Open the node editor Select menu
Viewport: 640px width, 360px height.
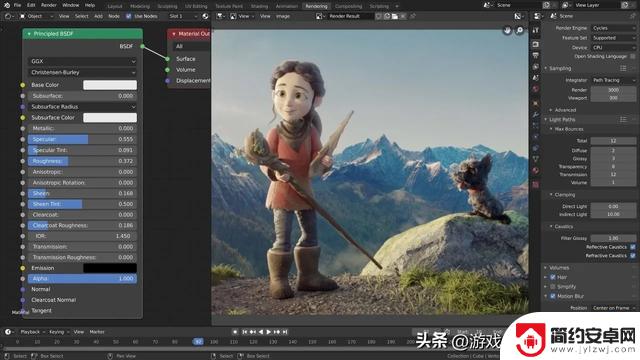click(x=82, y=16)
